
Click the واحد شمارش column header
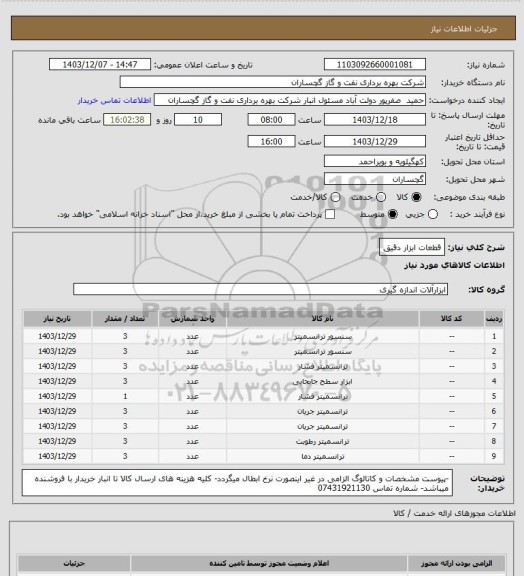[x=193, y=319]
